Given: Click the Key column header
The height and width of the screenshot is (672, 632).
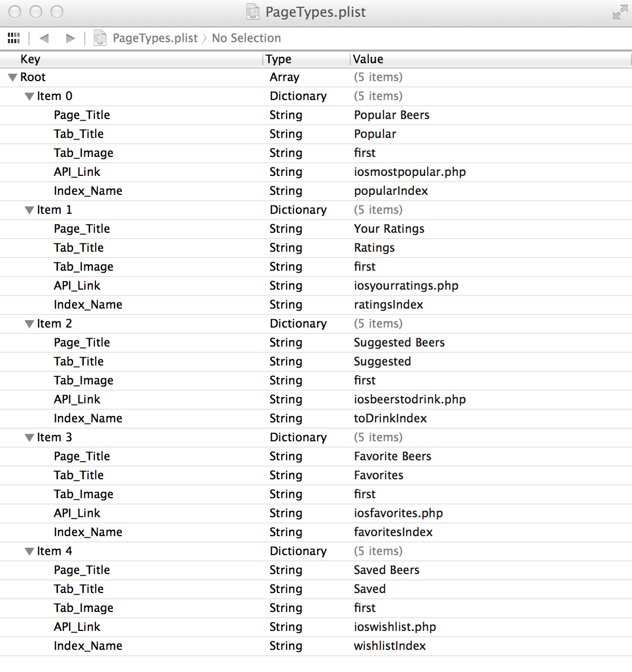Looking at the screenshot, I should coord(132,59).
